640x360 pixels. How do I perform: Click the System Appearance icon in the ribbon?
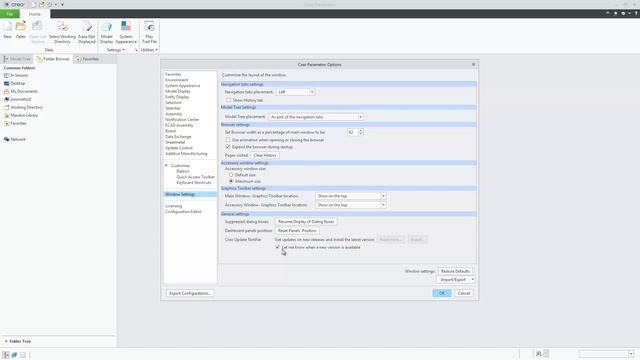(x=126, y=27)
